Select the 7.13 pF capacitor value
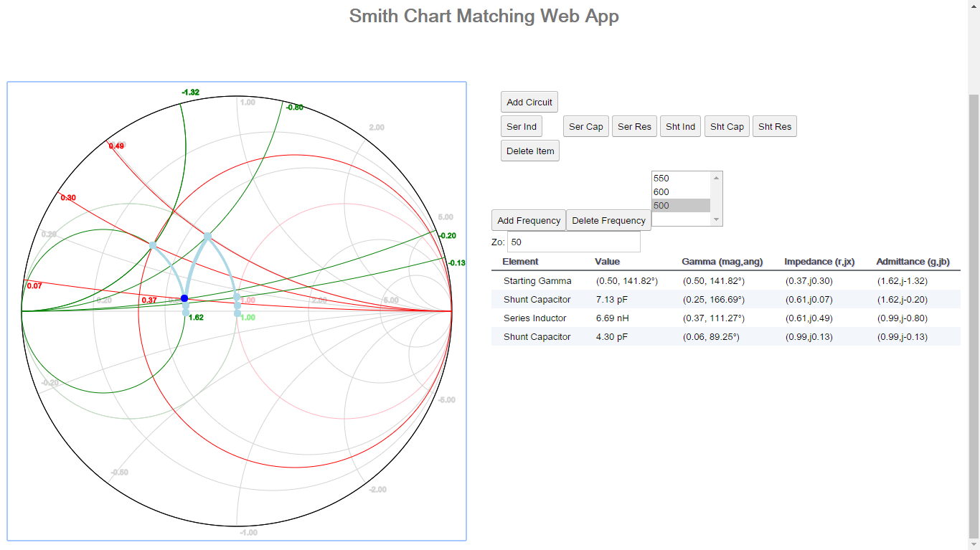Screen dimensions: 980x550 612,300
